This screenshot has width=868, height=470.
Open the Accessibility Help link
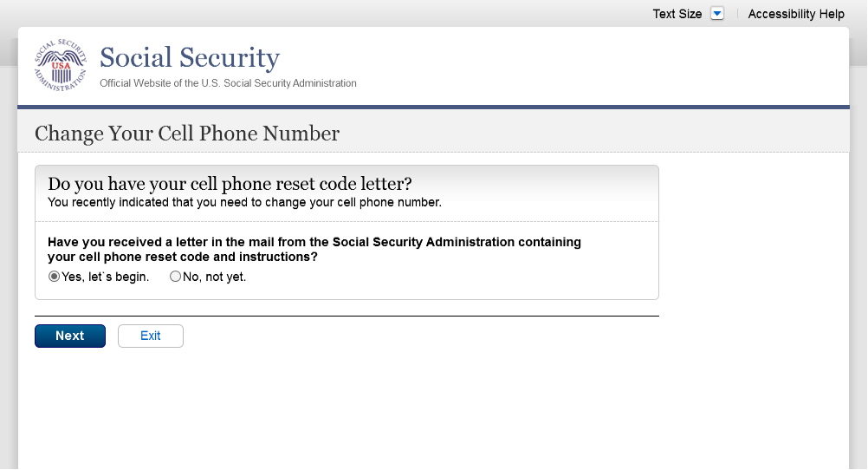(796, 14)
